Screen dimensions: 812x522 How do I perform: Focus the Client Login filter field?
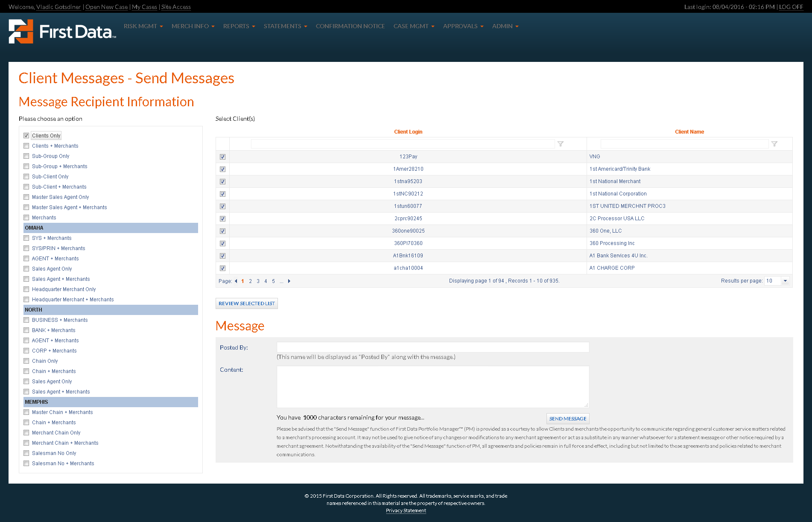click(x=403, y=144)
